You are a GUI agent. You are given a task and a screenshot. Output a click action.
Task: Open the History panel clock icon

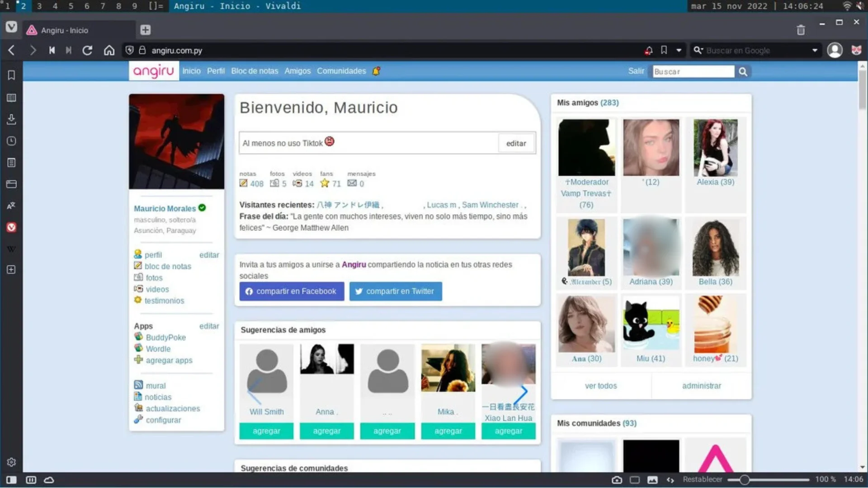point(11,141)
